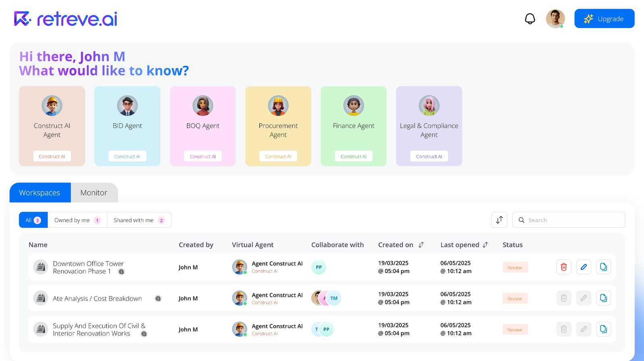Click trash icon on Supply And Execution row
The image size is (644, 361).
(x=563, y=329)
